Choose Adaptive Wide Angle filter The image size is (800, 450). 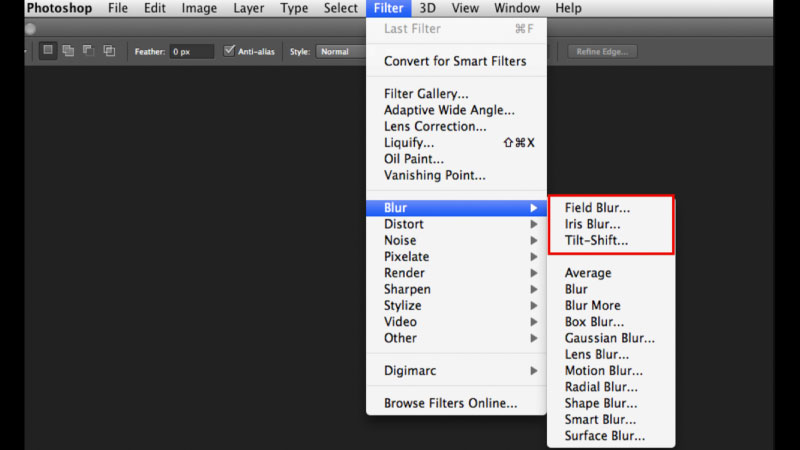pos(456,110)
